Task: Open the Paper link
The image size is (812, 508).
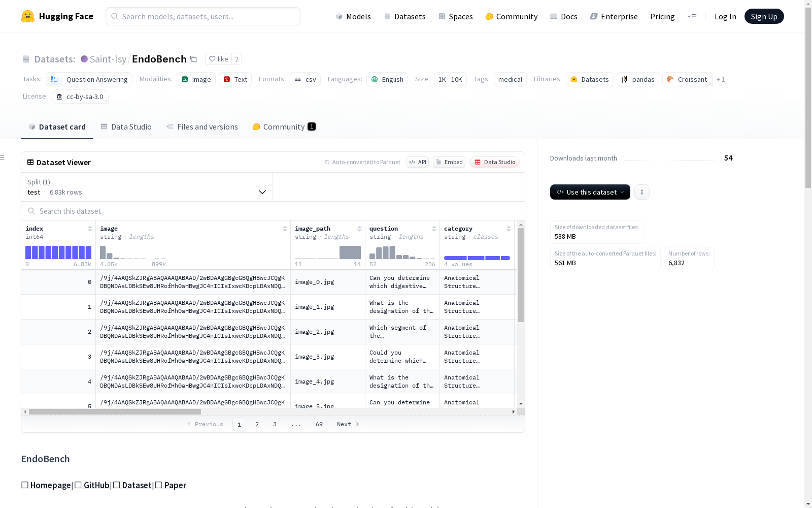Action: tap(171, 485)
